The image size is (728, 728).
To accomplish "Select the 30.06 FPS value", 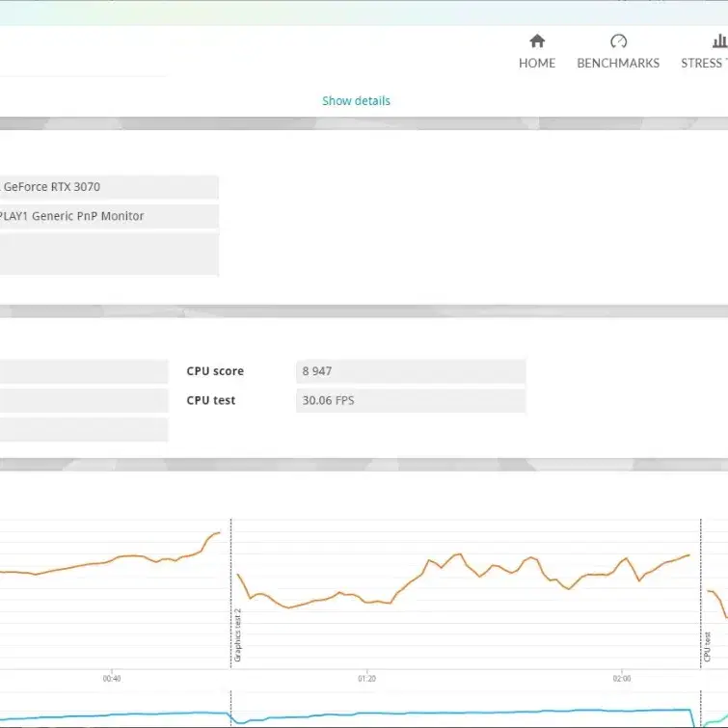I will tap(411, 401).
